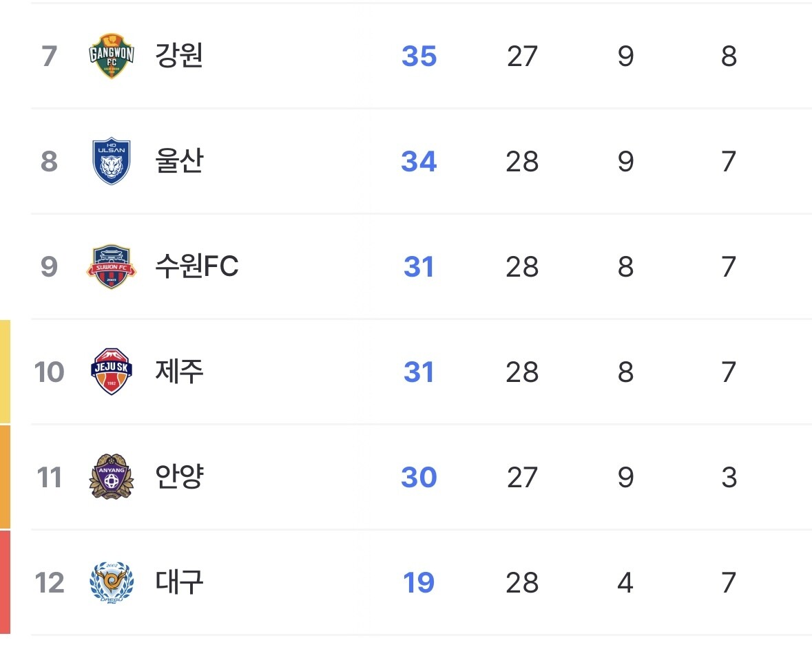Select 울산's 34 points value

point(419,162)
